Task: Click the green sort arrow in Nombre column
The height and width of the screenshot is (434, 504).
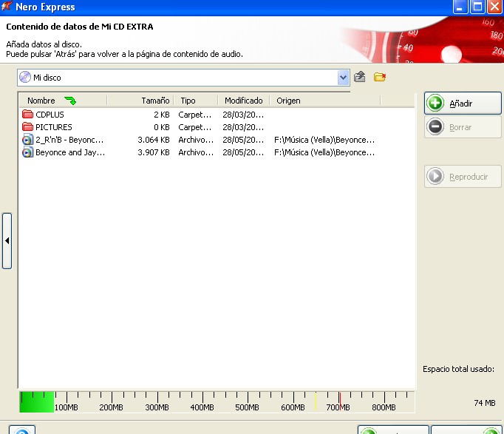Action: pos(70,101)
